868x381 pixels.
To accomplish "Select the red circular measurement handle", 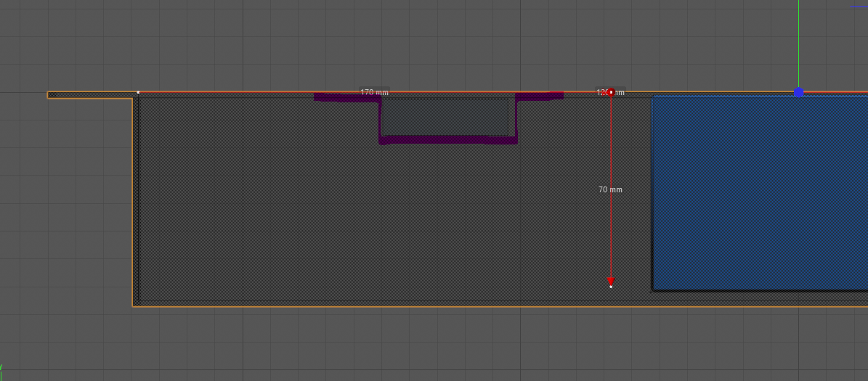I will pyautogui.click(x=611, y=92).
